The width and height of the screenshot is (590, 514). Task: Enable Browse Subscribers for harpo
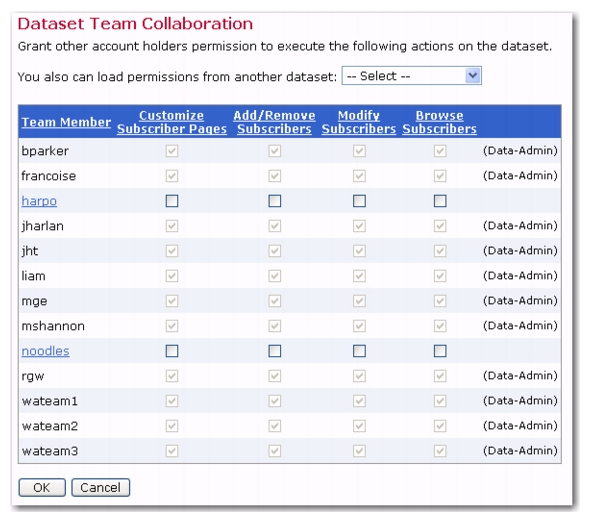(440, 201)
